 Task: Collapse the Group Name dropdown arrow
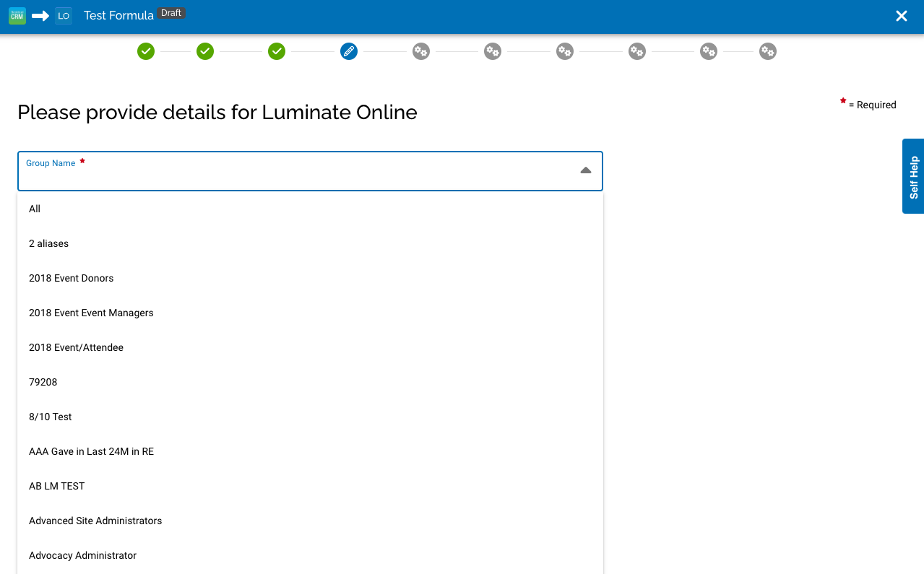click(x=584, y=170)
